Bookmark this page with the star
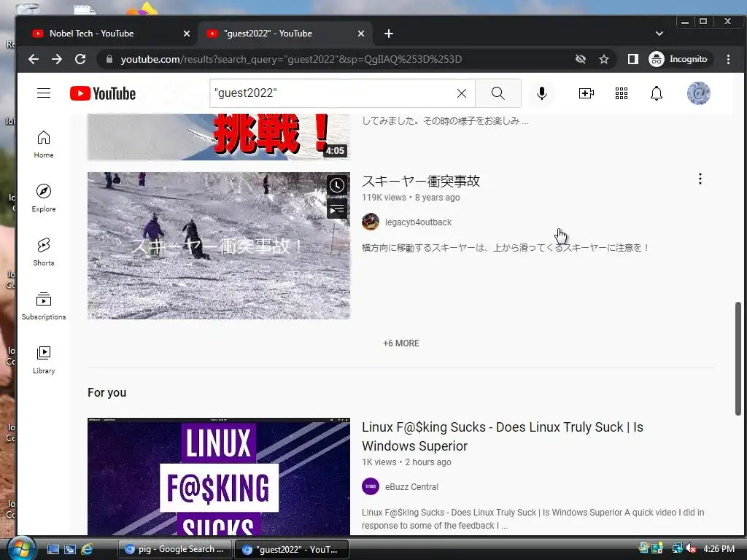This screenshot has width=747, height=560. (604, 59)
